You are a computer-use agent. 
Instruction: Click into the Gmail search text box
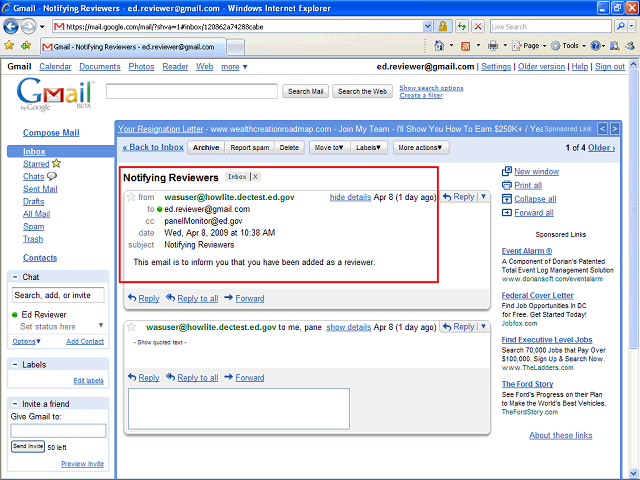[192, 91]
